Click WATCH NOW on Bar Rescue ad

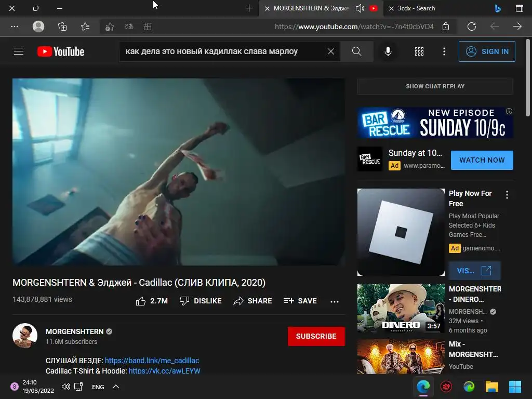click(482, 160)
